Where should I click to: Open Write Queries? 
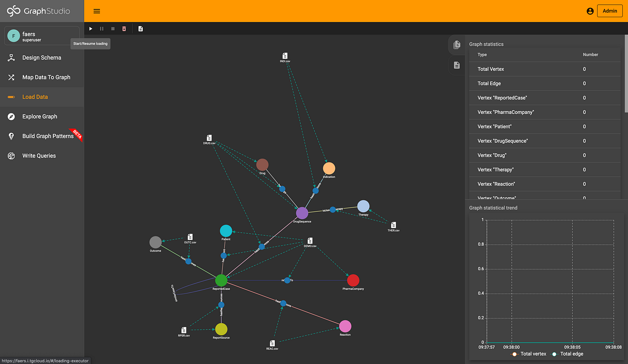click(38, 155)
